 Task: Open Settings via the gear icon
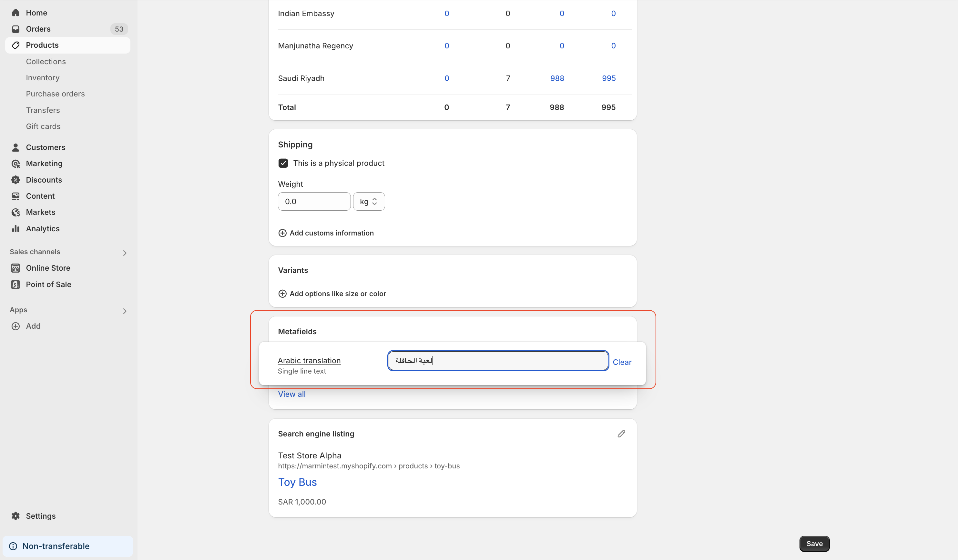[x=15, y=516]
